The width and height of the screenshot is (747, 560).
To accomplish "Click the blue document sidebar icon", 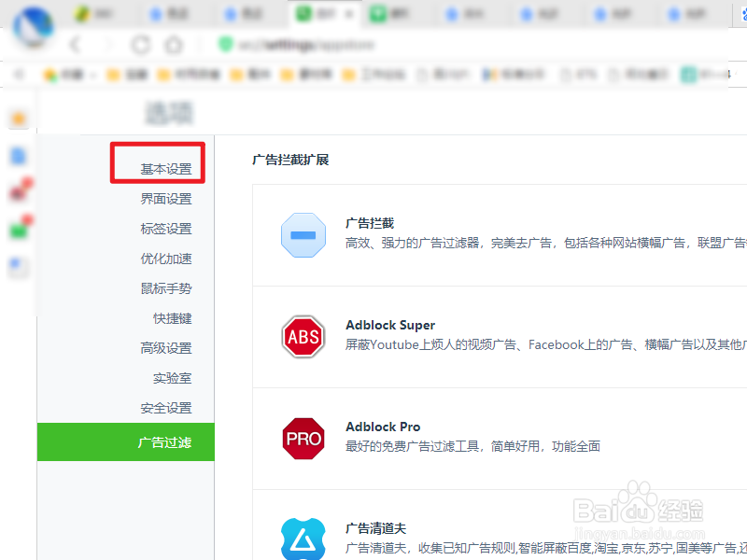I will point(19,156).
